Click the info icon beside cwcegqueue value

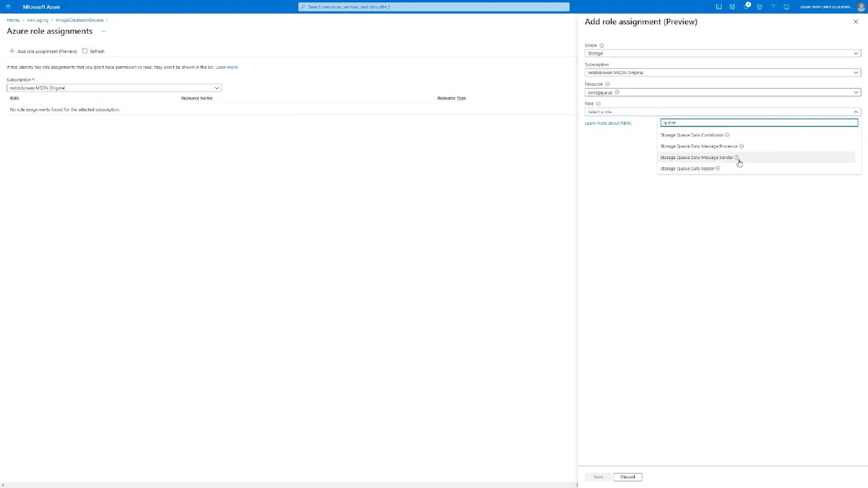click(x=617, y=92)
